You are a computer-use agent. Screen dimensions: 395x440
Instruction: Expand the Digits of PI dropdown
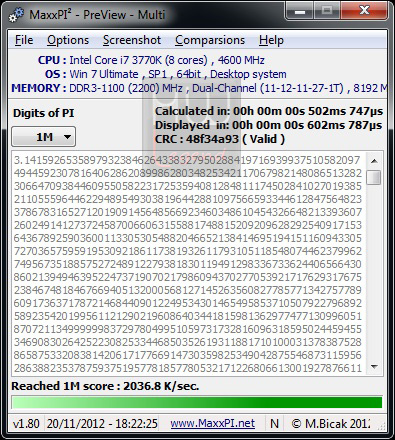click(44, 137)
